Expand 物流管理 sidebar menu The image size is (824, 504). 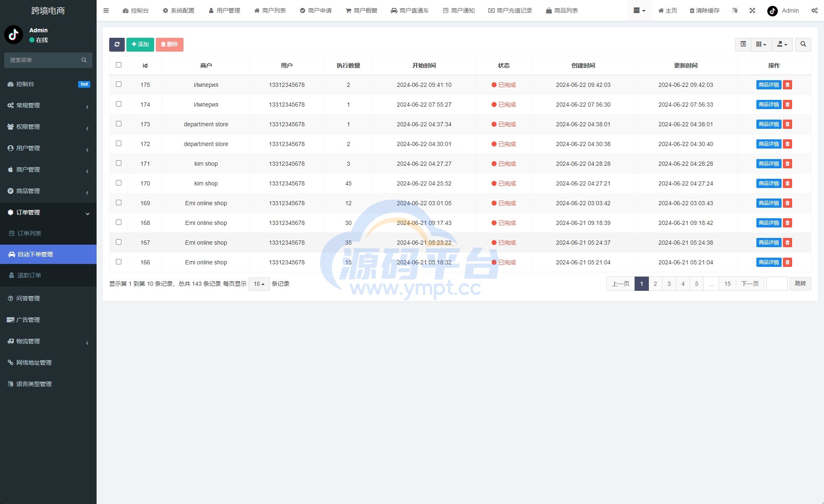48,342
